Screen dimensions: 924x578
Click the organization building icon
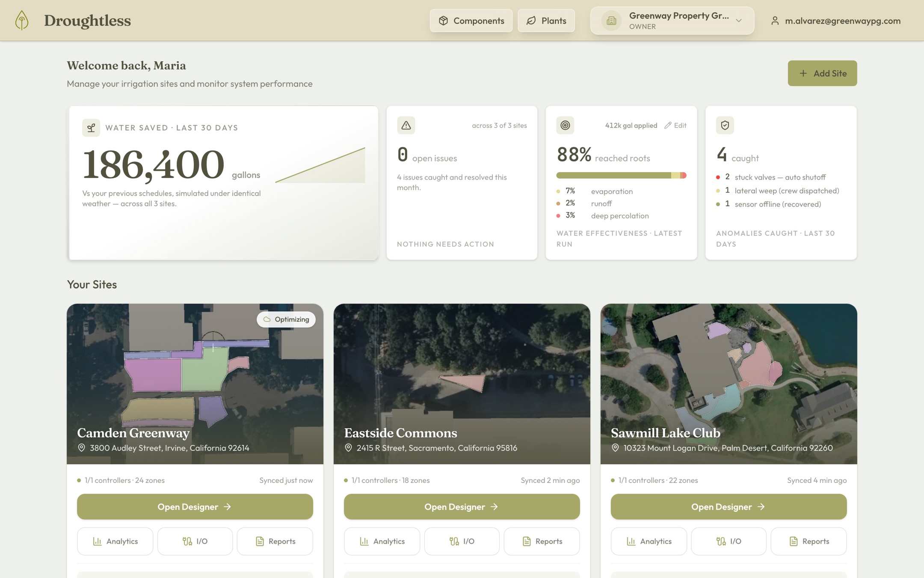[x=611, y=21]
